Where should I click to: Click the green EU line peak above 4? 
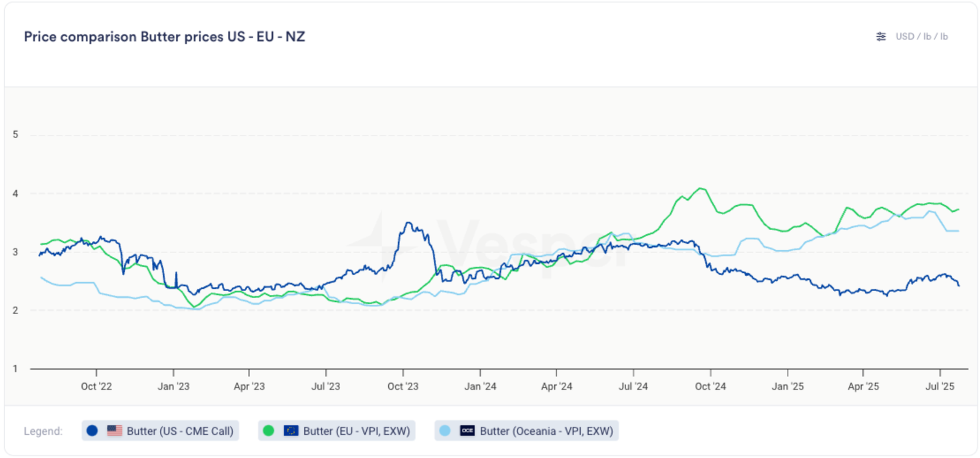pyautogui.click(x=701, y=189)
